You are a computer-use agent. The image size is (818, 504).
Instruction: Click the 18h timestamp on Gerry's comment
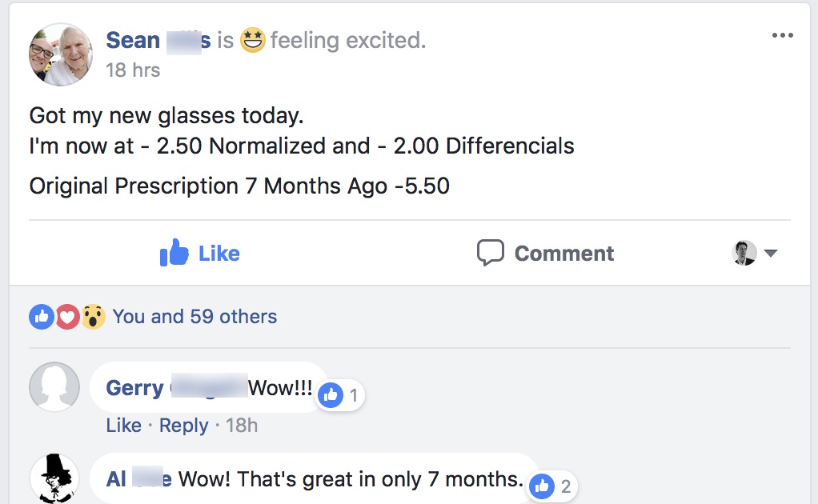(242, 426)
